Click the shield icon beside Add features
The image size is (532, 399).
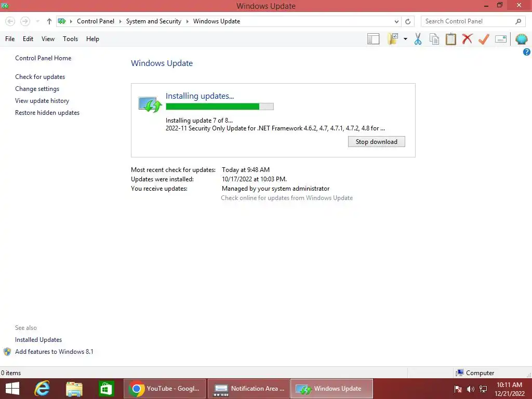(x=7, y=352)
